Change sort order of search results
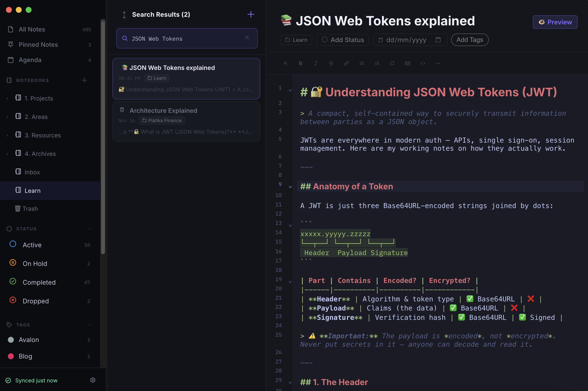Viewport: 588px width, 391px height. (x=124, y=15)
